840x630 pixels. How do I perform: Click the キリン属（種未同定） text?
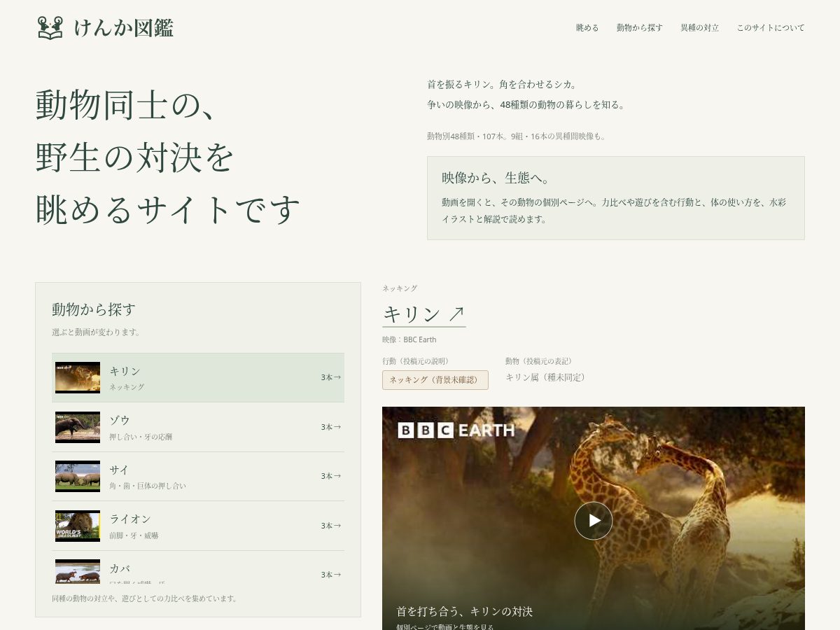click(547, 377)
